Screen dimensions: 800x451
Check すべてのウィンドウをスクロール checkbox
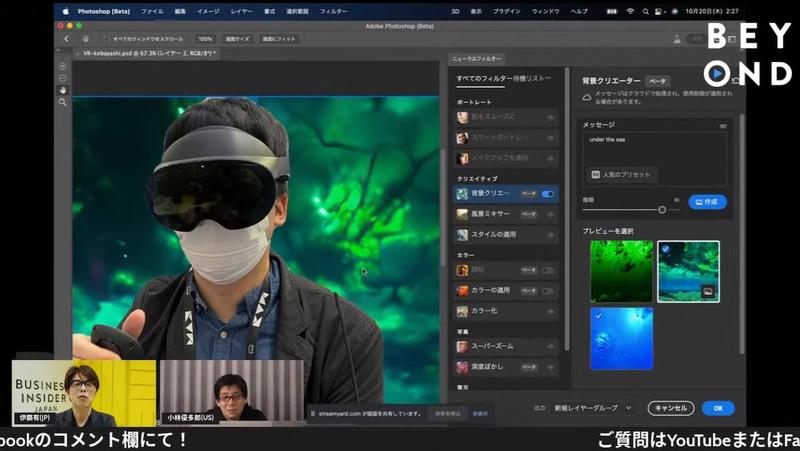[x=106, y=38]
